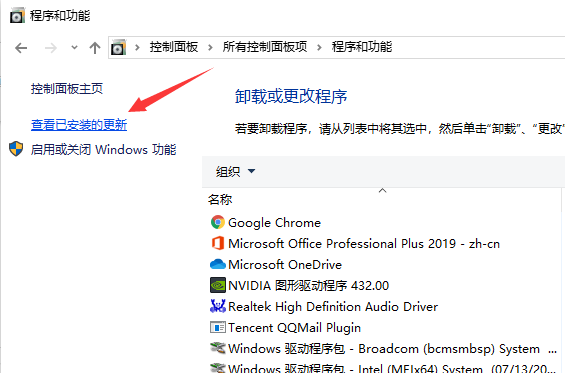
Task: Click the Broadcom driver package icon
Action: 218,348
